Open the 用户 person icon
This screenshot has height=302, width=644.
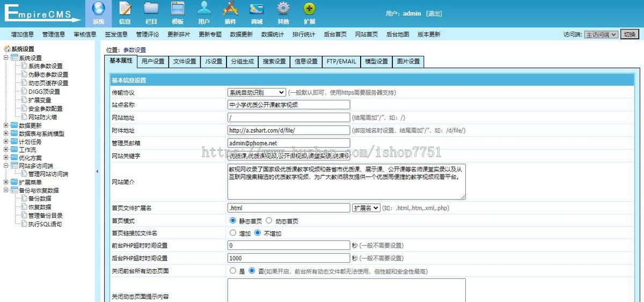pyautogui.click(x=204, y=9)
